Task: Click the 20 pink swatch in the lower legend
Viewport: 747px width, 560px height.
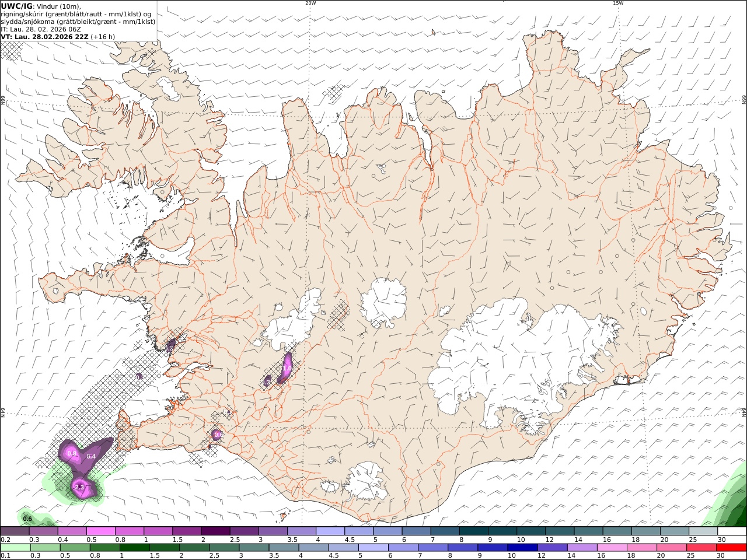Action: click(x=672, y=548)
